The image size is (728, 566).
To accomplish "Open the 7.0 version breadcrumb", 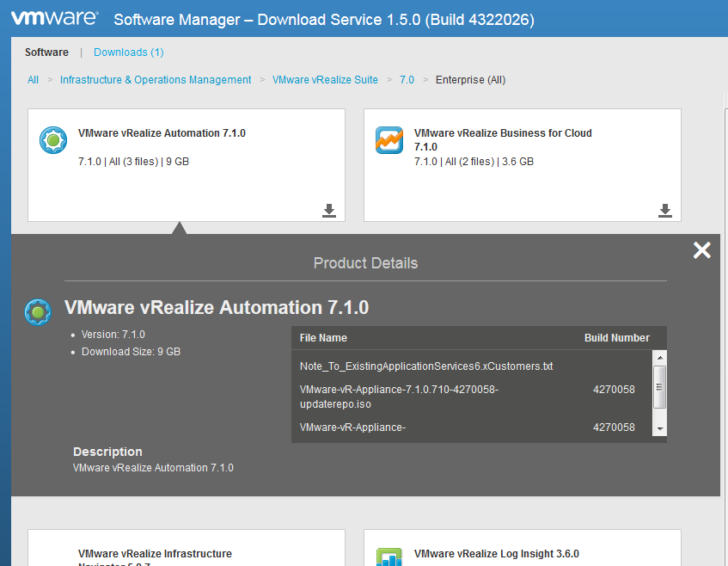I will click(407, 79).
